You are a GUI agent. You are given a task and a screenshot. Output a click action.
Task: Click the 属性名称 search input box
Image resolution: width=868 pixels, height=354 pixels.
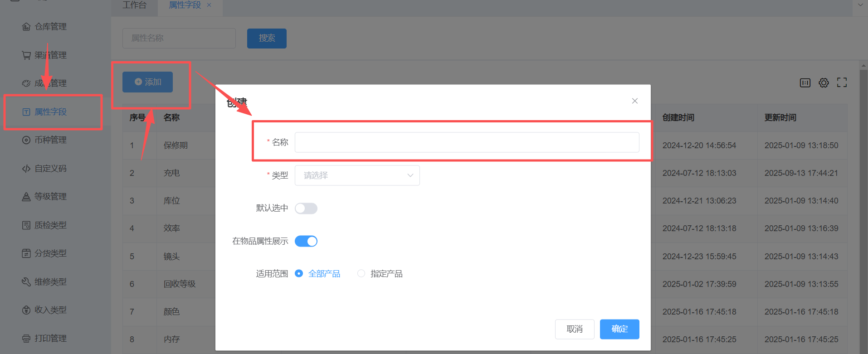(x=179, y=38)
